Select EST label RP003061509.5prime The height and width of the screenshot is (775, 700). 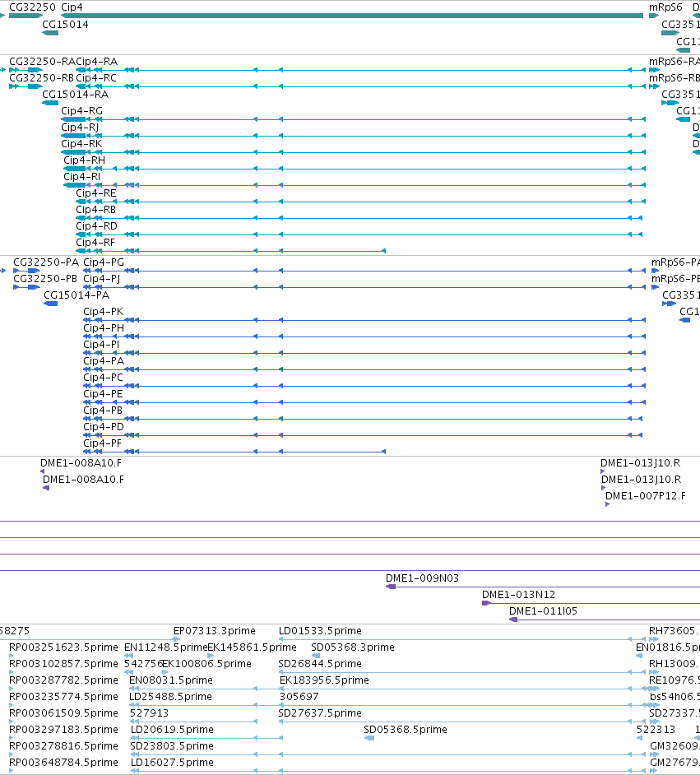pos(63,712)
